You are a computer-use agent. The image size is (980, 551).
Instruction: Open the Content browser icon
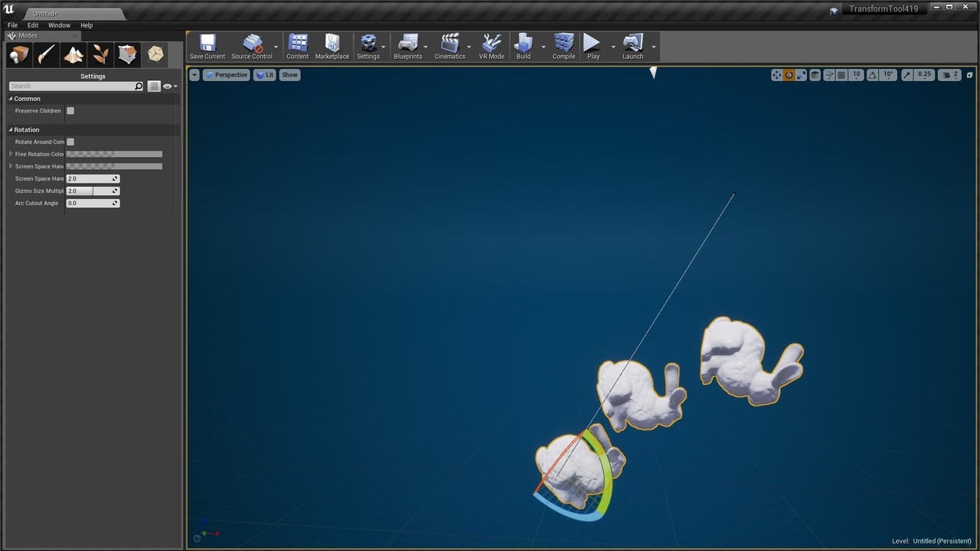[x=298, y=47]
